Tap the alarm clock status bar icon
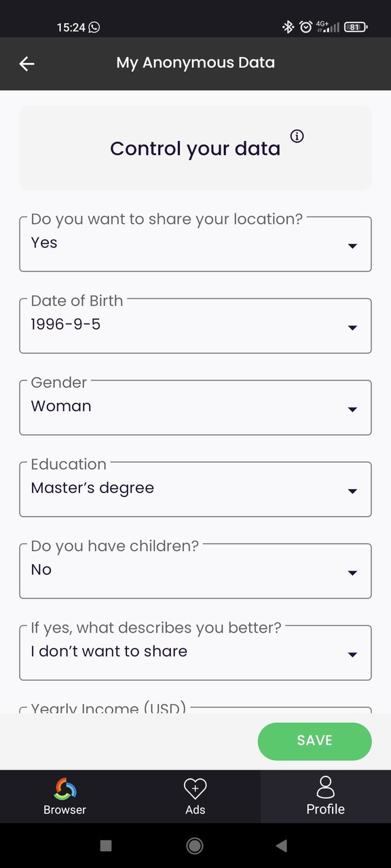This screenshot has width=391, height=868. tap(304, 27)
